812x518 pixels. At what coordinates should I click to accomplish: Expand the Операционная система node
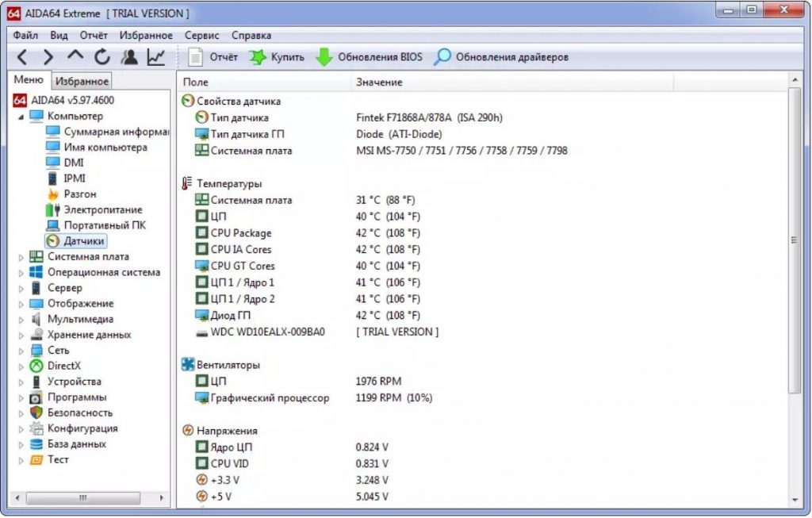(x=21, y=273)
